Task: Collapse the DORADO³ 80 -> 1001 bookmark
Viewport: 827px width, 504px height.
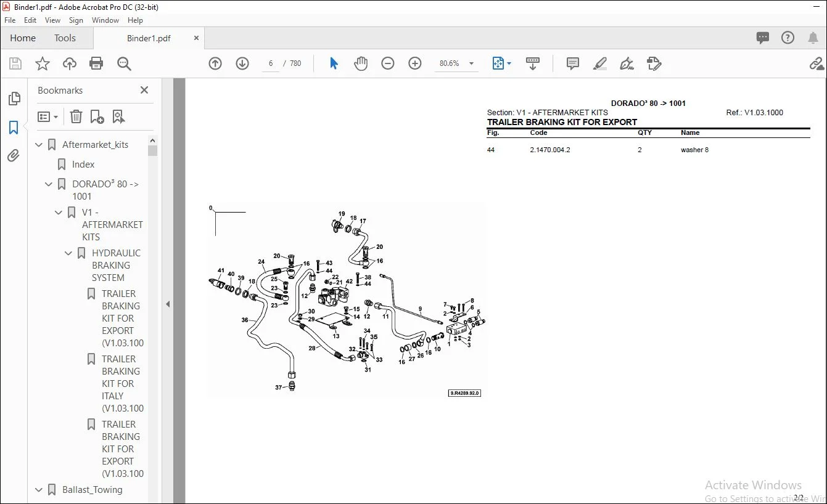Action: [x=49, y=184]
